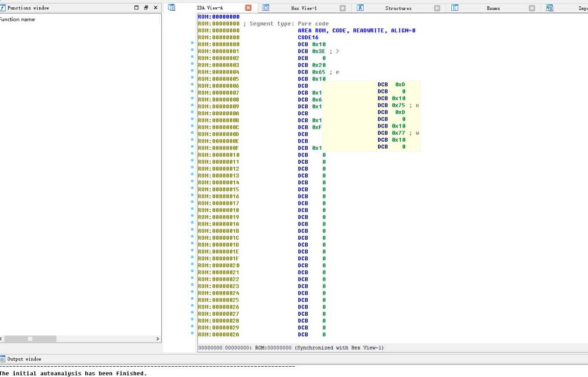This screenshot has width=588, height=377.
Task: Click the Hex View-1 tab icon
Action: pos(266,8)
